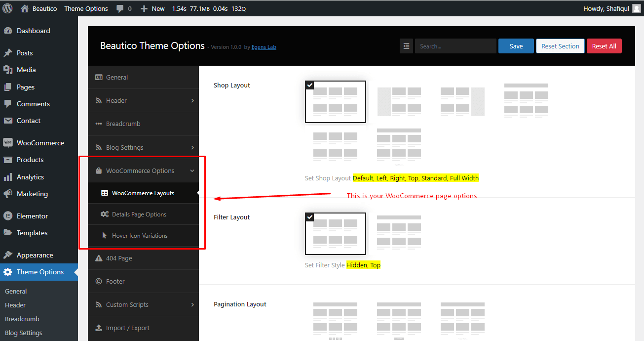This screenshot has height=341, width=644.
Task: Click the Contact envelope icon
Action: (x=8, y=121)
